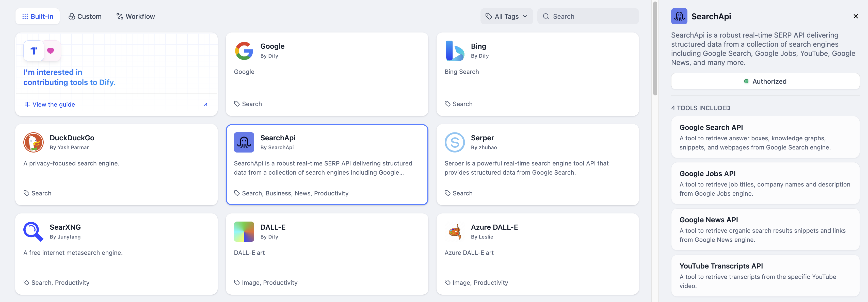The image size is (868, 302).
Task: Click the '4 TOOLS INCLUDED' label
Action: point(701,108)
